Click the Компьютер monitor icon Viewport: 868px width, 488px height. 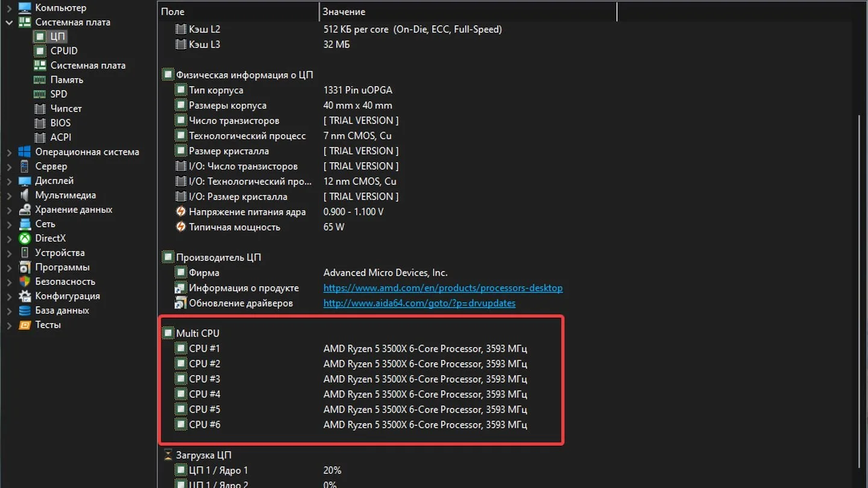click(x=25, y=8)
